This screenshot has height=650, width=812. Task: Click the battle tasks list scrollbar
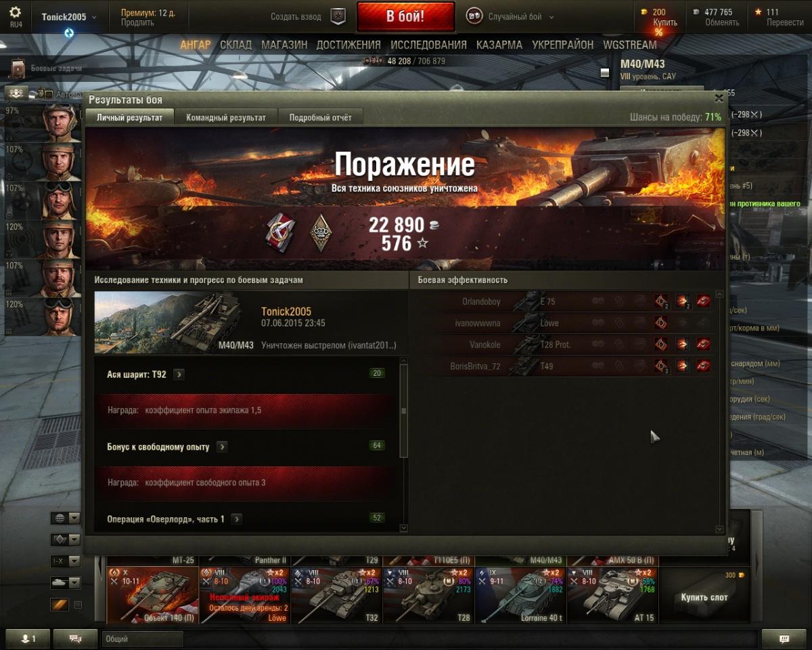point(404,411)
